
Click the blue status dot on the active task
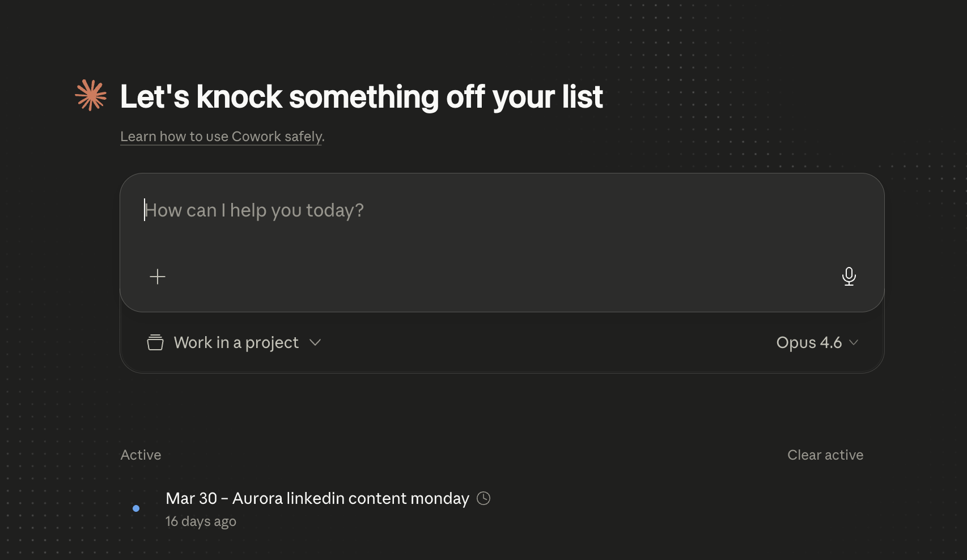tap(136, 508)
